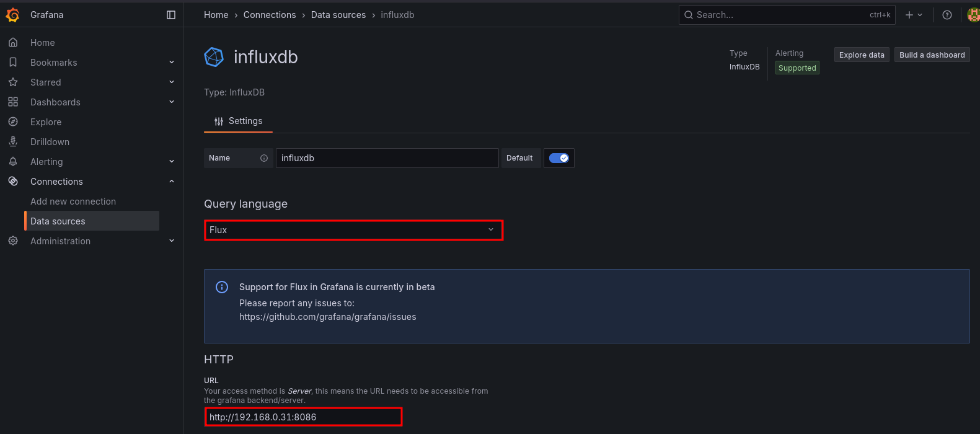This screenshot has height=434, width=980.
Task: Open Add new connection in sidebar
Action: pyautogui.click(x=73, y=201)
